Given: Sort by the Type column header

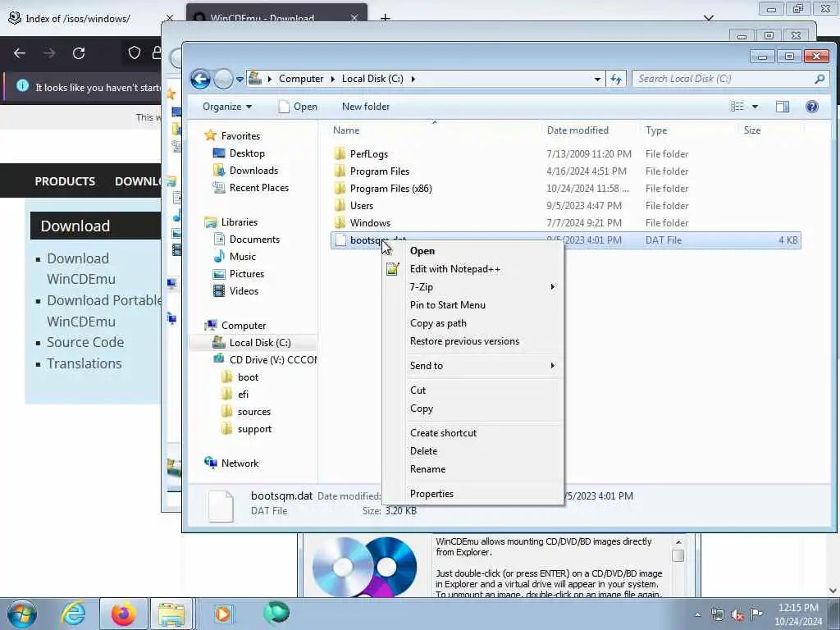Looking at the screenshot, I should 656,130.
